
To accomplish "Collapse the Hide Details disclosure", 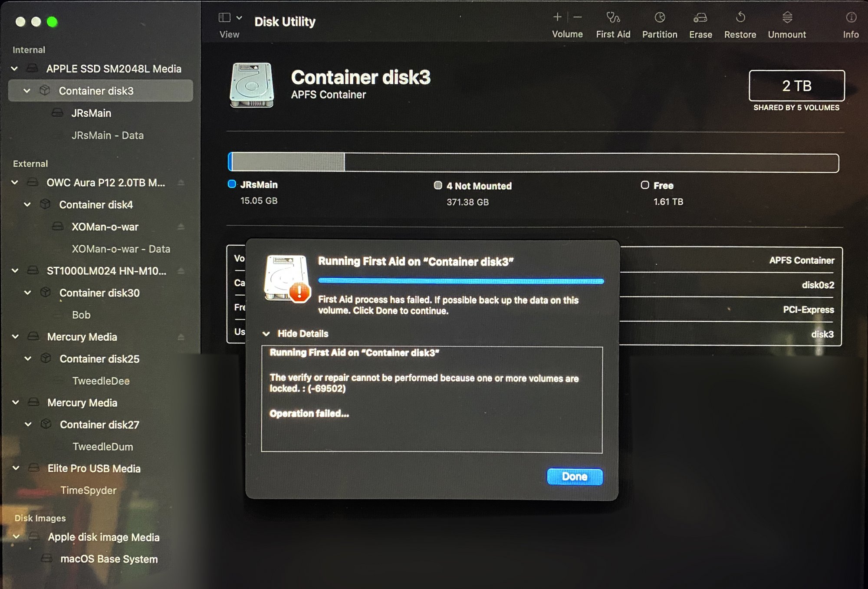I will click(x=266, y=334).
